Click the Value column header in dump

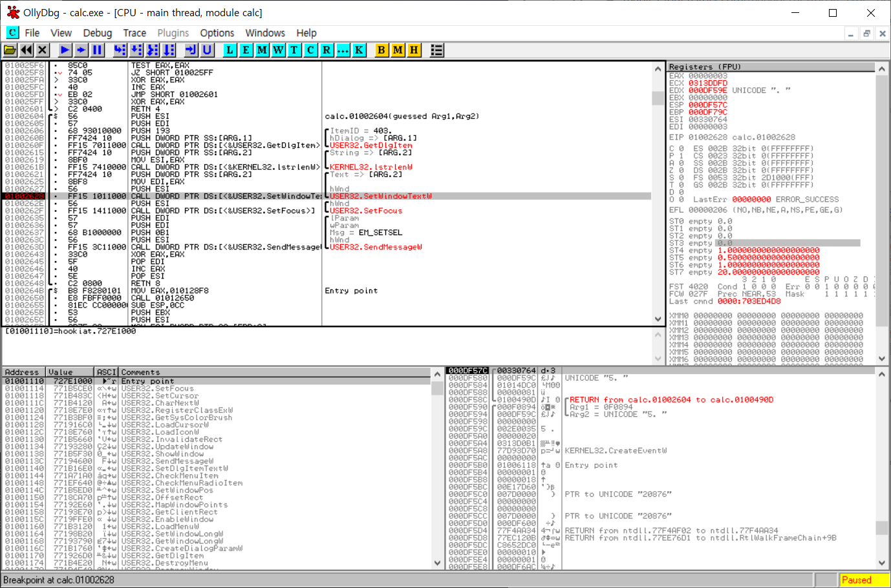70,372
